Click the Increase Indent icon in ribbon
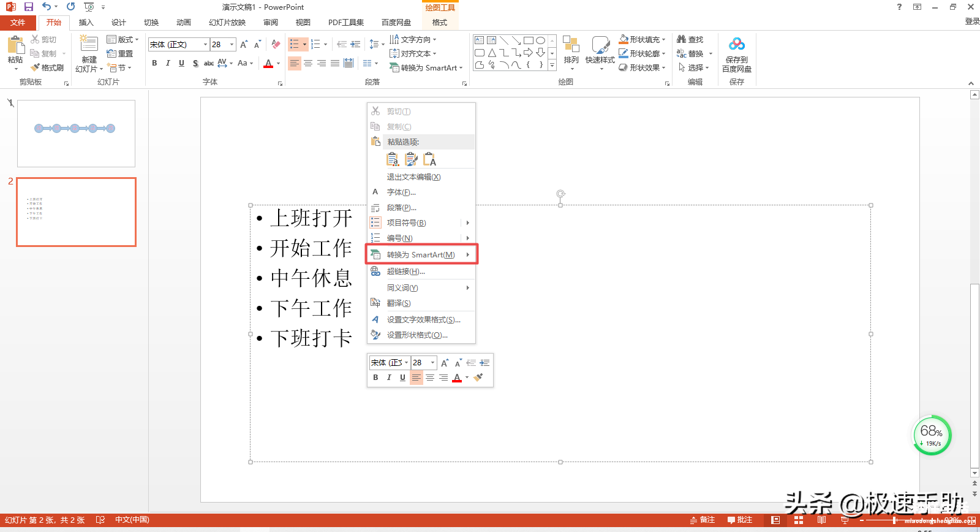Viewport: 980px width, 532px height. tap(355, 45)
